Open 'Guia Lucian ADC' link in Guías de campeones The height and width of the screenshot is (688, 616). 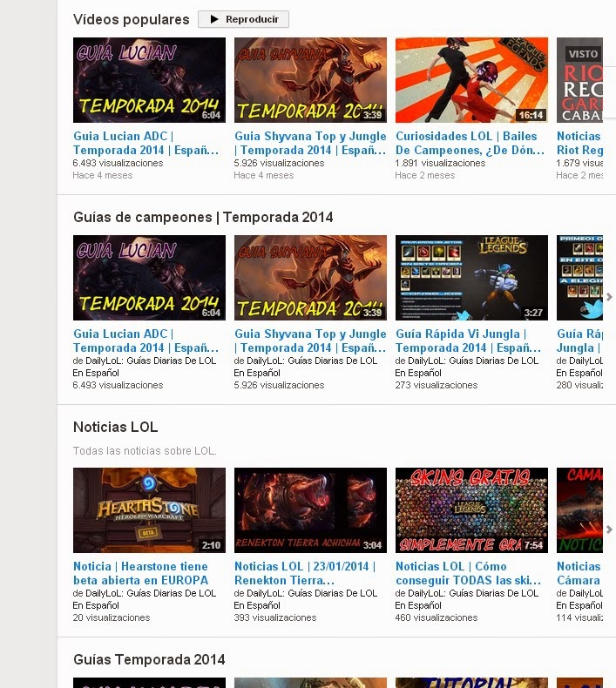[146, 341]
